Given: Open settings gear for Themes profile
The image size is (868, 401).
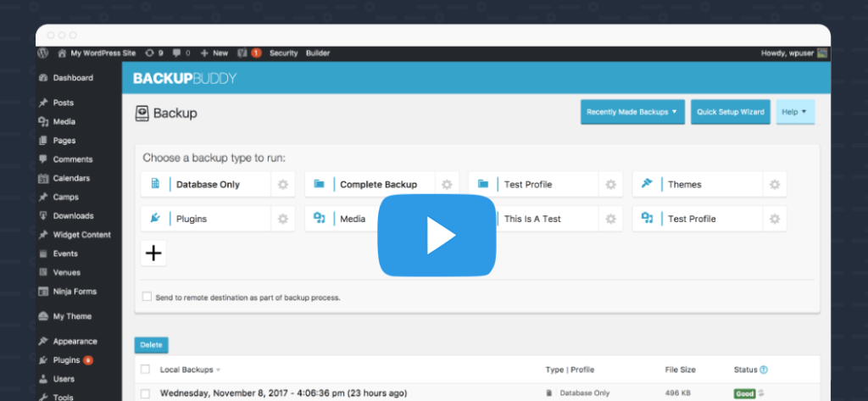Looking at the screenshot, I should [775, 185].
